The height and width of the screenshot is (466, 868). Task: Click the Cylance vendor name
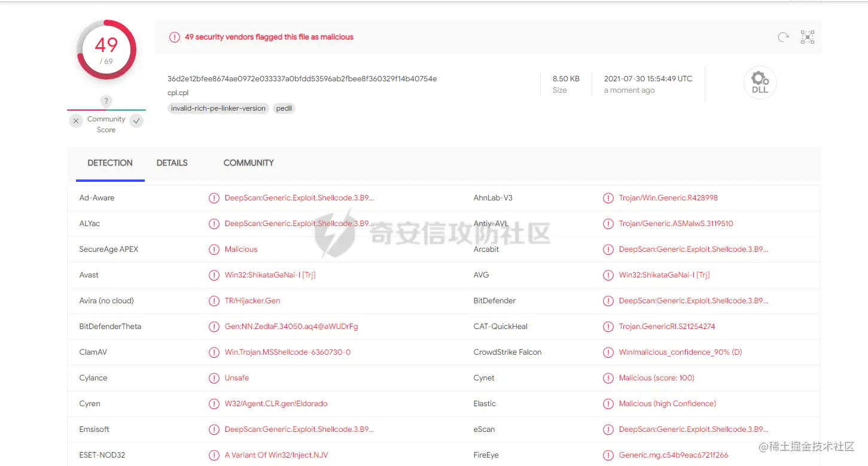pos(93,378)
